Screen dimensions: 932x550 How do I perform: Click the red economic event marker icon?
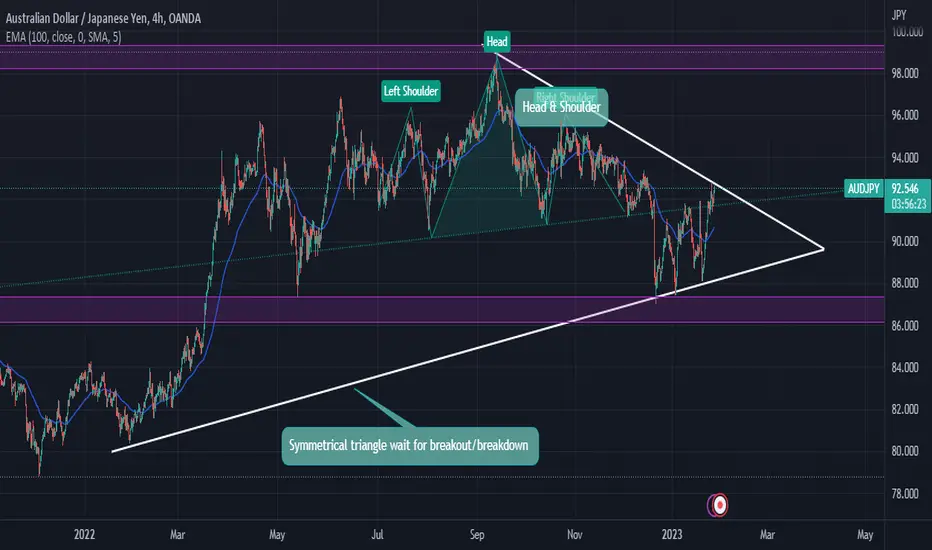(x=720, y=505)
